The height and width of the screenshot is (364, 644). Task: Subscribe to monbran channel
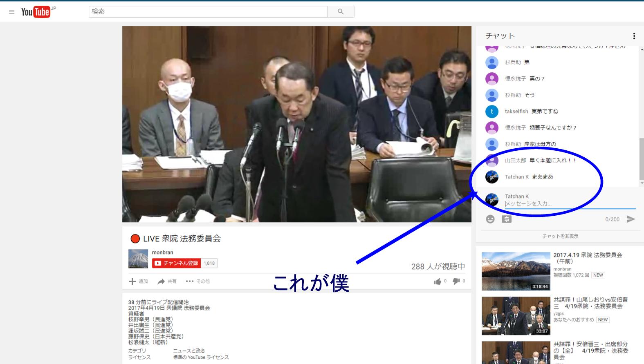pyautogui.click(x=177, y=263)
